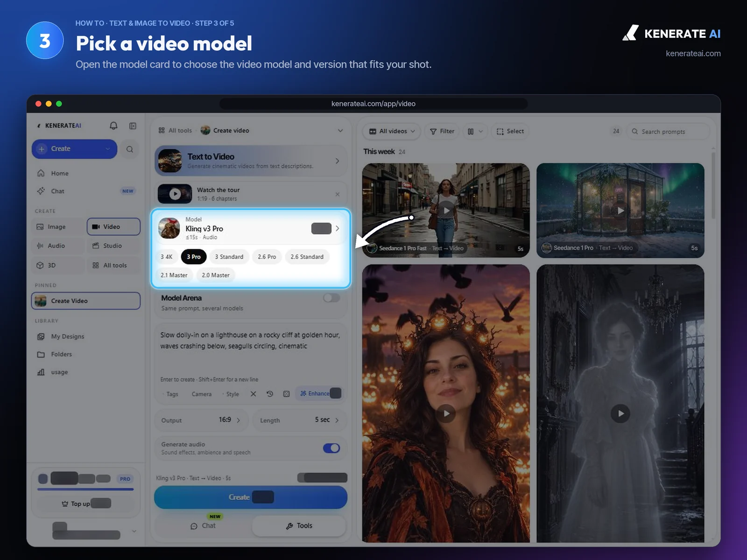
Task: Open pinned Create Video item
Action: click(86, 301)
